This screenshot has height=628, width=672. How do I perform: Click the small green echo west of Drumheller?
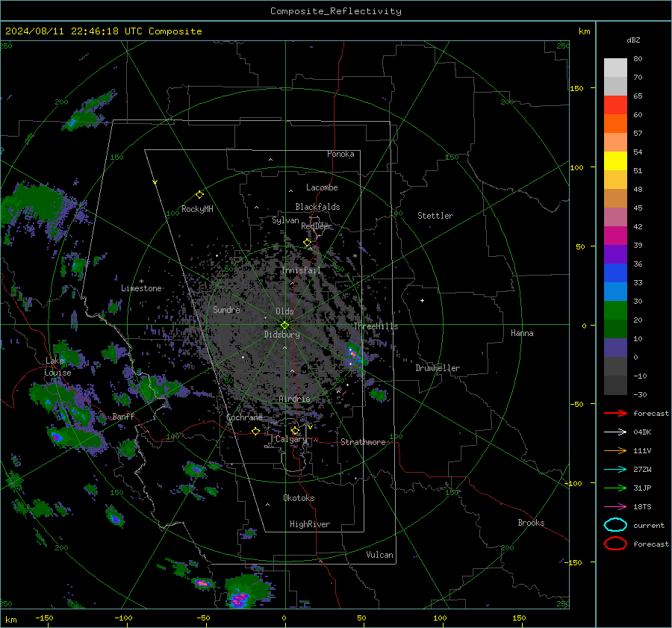[379, 394]
